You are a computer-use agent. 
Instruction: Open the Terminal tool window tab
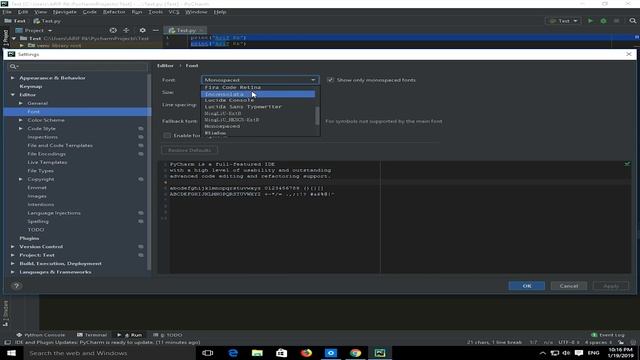(92, 335)
